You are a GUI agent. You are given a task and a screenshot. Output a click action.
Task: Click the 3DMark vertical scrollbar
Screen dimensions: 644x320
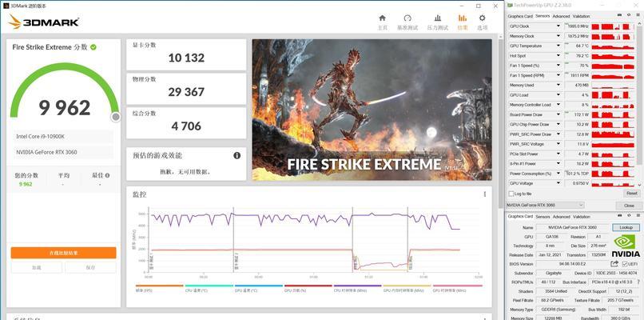coord(500,123)
